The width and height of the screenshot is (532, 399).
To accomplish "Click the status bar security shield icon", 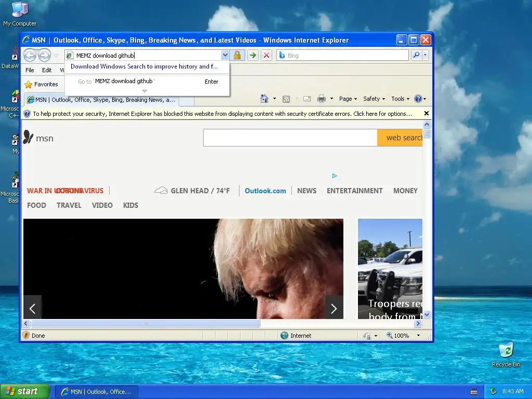I will coord(26,335).
